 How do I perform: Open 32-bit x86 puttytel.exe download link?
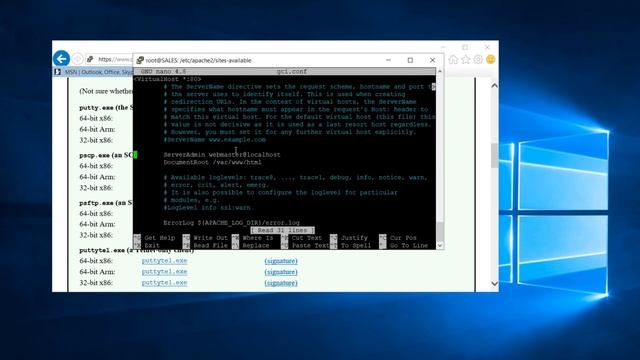(164, 283)
